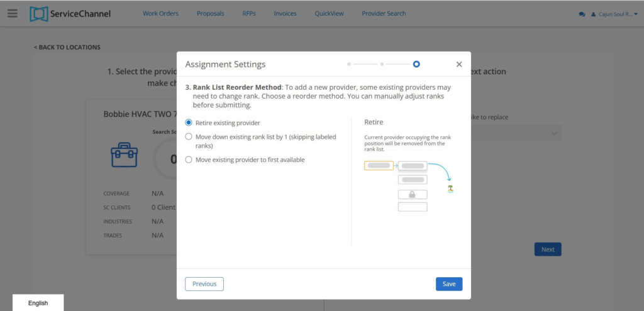
Task: Click the user profile icon in header
Action: (x=593, y=14)
